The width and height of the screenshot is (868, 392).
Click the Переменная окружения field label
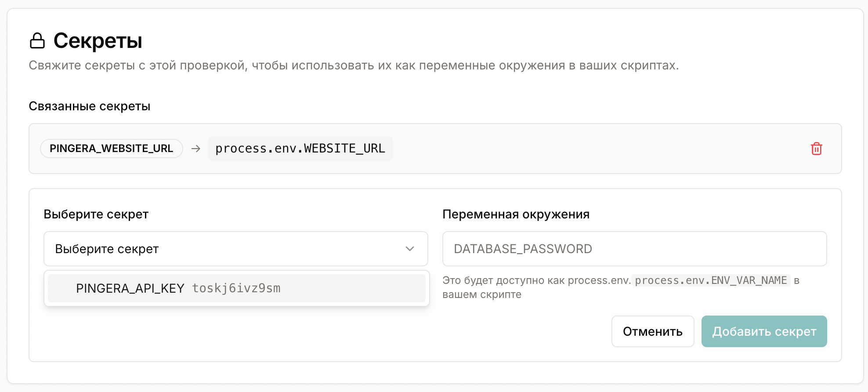pos(516,214)
